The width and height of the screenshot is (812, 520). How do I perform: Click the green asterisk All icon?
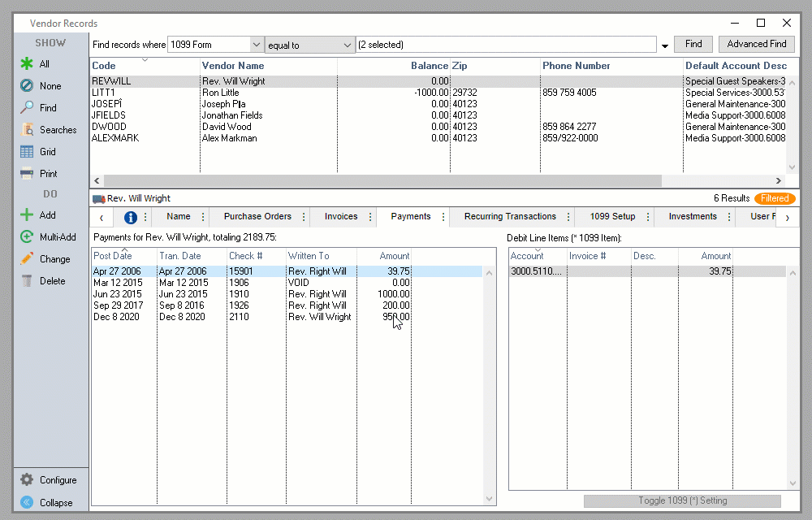coord(27,64)
